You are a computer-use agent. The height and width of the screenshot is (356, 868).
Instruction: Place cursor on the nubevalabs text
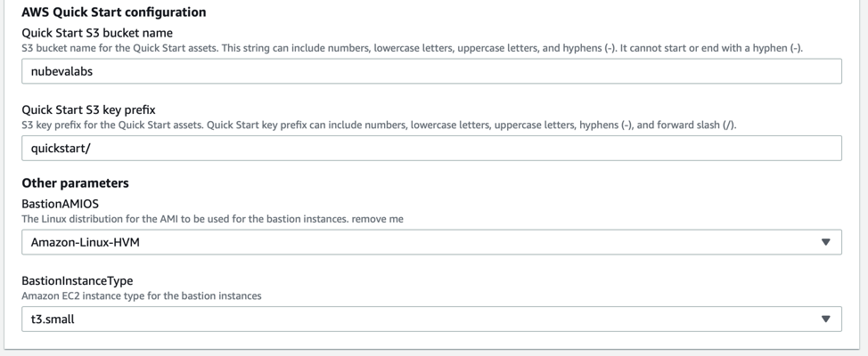tap(61, 71)
